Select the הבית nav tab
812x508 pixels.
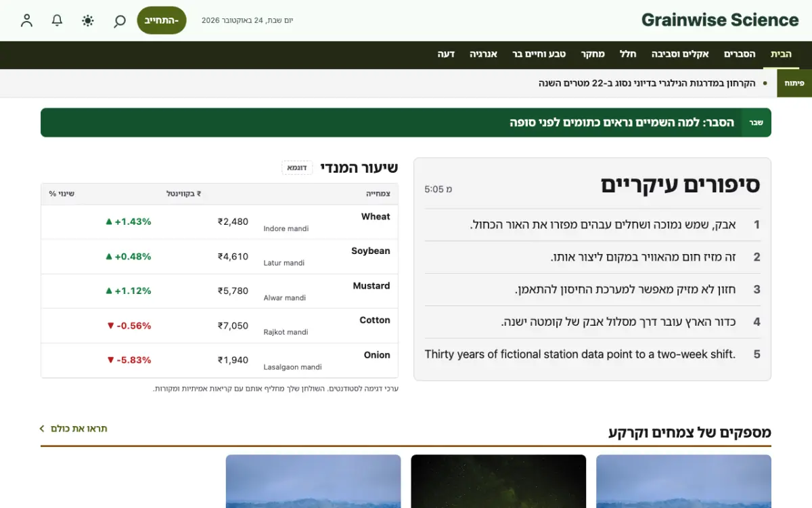pos(781,54)
